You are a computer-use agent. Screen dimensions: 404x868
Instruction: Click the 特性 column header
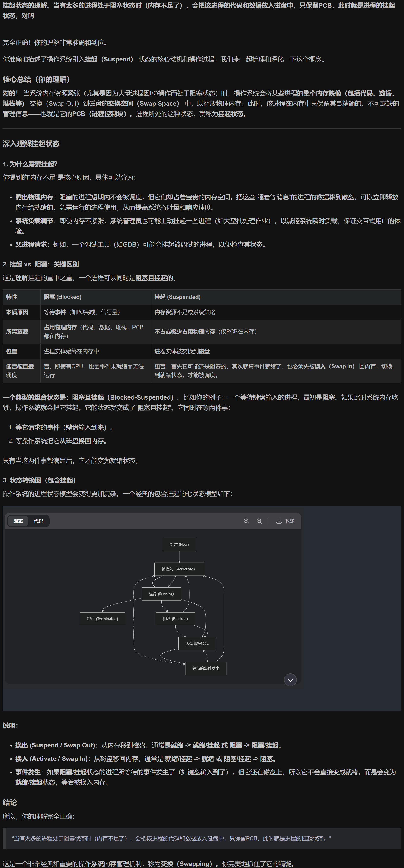tap(12, 297)
